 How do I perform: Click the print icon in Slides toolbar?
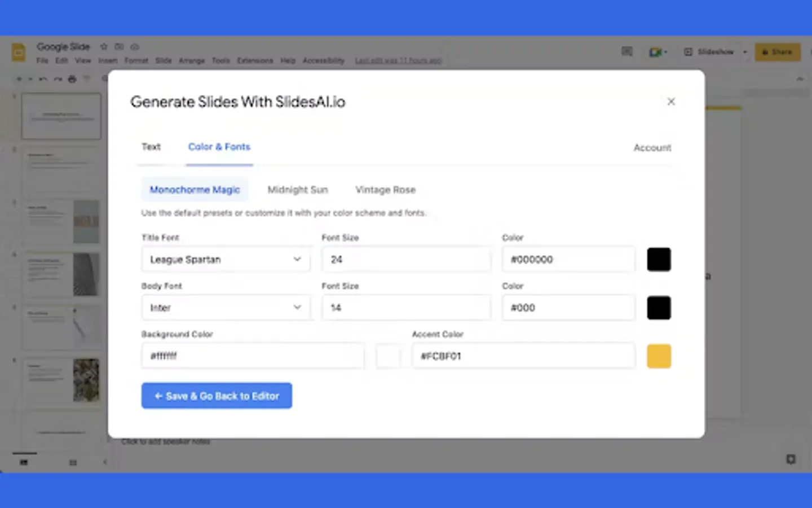(72, 79)
